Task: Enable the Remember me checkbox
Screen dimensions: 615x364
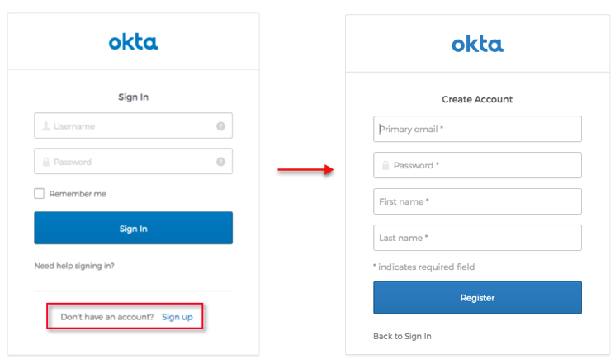Action: pyautogui.click(x=39, y=194)
